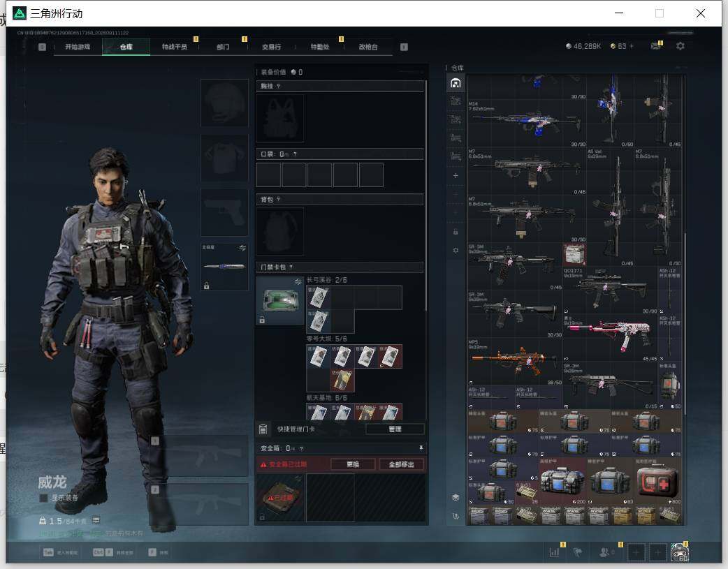The width and height of the screenshot is (728, 569).
Task: Select the equipped knife melee slot
Action: point(224,267)
